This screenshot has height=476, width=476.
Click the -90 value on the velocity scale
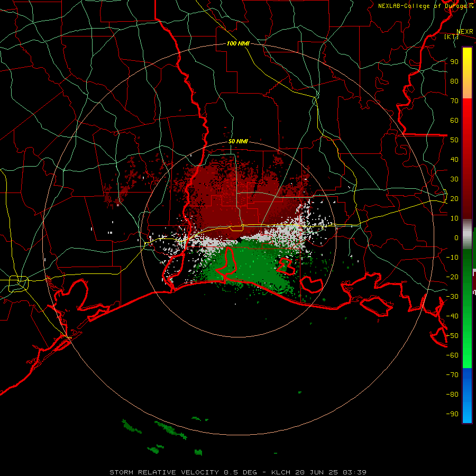[x=452, y=414]
